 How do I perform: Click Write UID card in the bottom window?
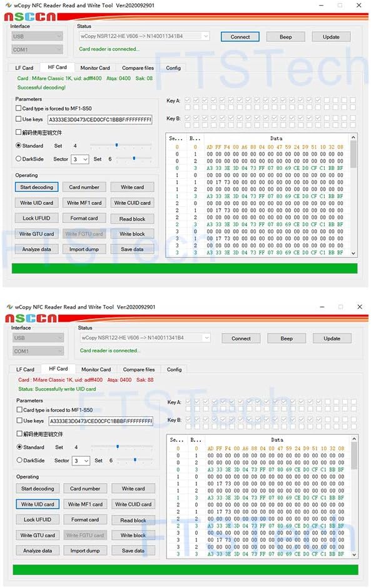[38, 504]
